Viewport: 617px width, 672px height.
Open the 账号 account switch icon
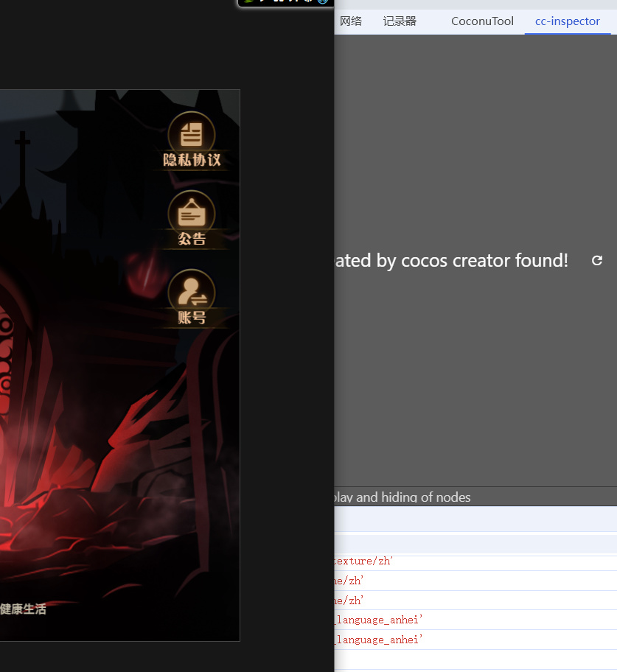click(191, 298)
